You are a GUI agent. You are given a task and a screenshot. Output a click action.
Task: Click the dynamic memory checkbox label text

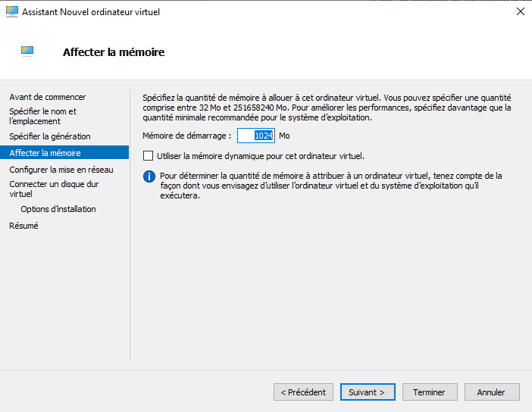(260, 156)
